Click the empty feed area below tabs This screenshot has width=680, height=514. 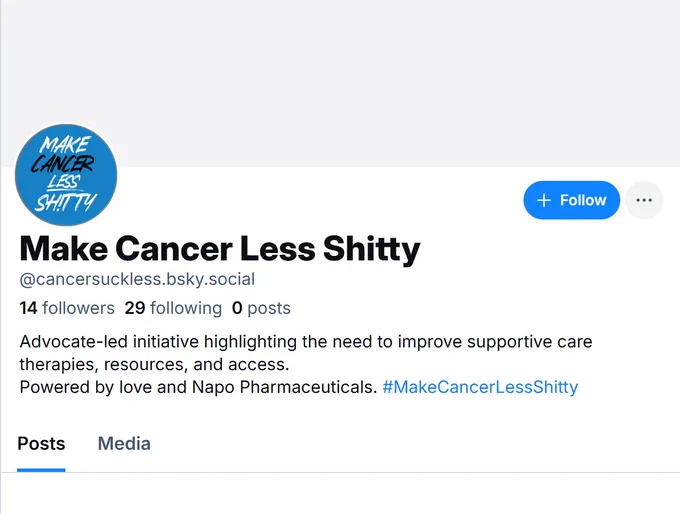tap(340, 494)
